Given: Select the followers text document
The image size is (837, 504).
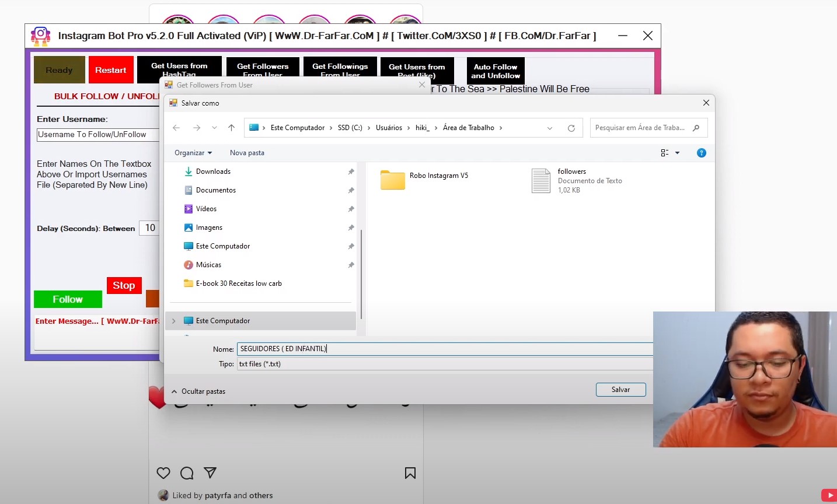Looking at the screenshot, I should [x=577, y=181].
